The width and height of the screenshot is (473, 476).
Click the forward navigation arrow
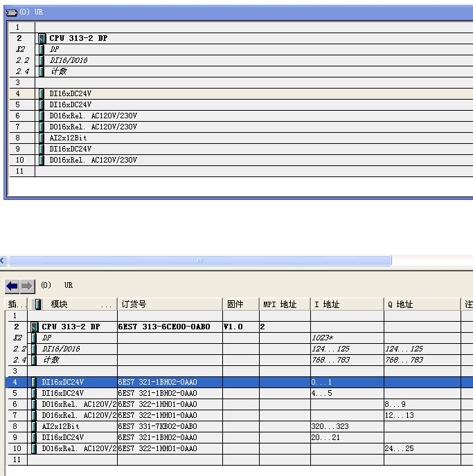[x=26, y=286]
